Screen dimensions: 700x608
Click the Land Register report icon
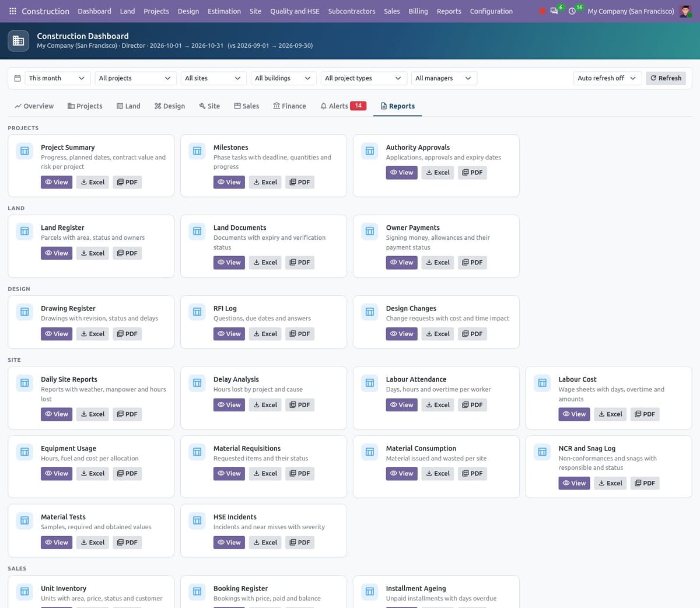click(x=24, y=231)
